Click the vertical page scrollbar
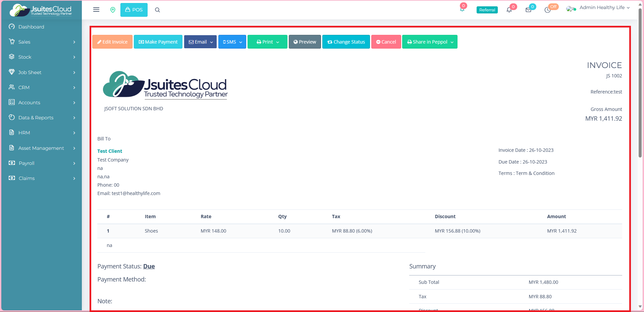Image resolution: width=644 pixels, height=312 pixels. (x=640, y=84)
